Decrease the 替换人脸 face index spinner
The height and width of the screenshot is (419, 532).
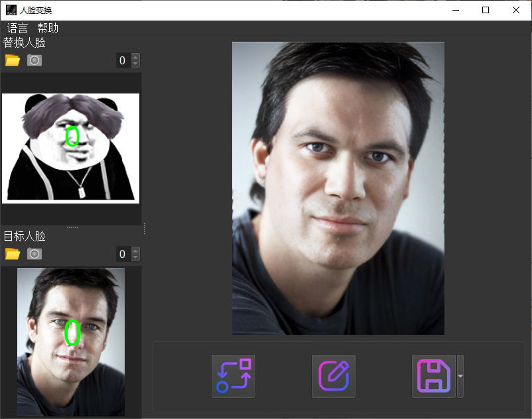tap(136, 64)
